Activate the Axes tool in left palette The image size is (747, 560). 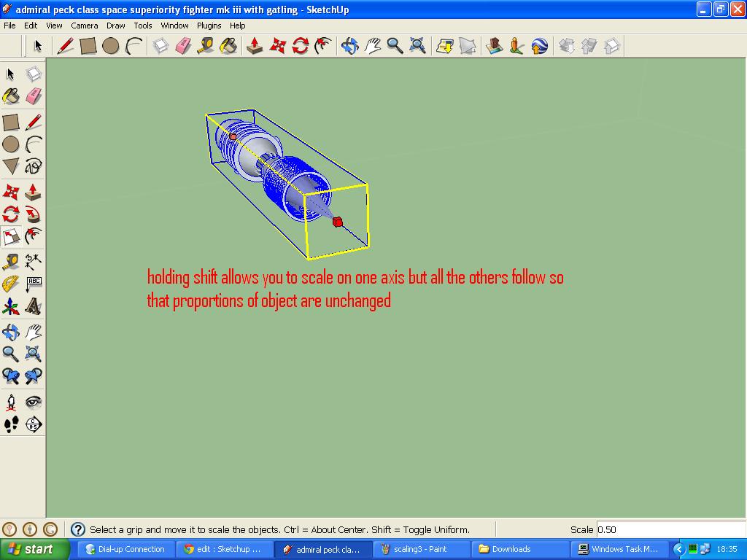pos(11,306)
